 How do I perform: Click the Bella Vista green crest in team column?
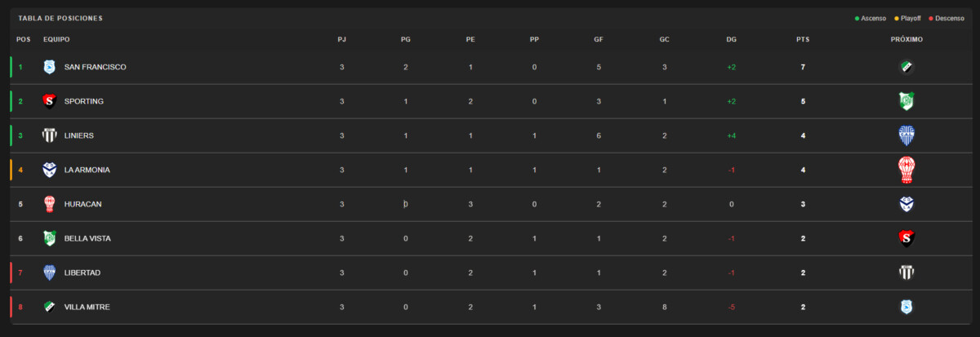coord(49,238)
